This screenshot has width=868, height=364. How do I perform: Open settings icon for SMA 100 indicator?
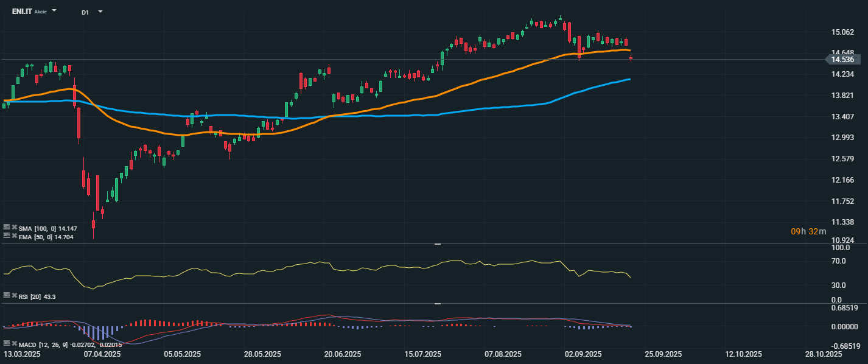tap(7, 228)
